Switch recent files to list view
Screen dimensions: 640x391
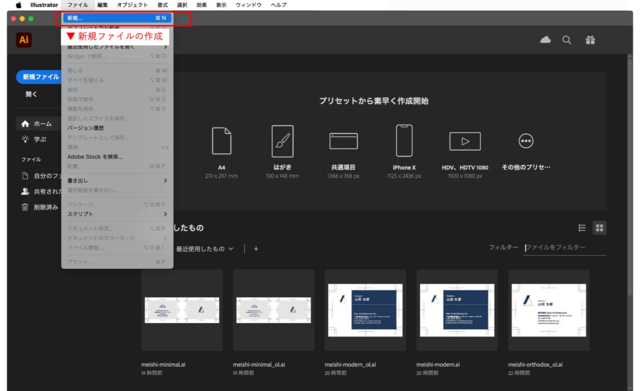[582, 228]
